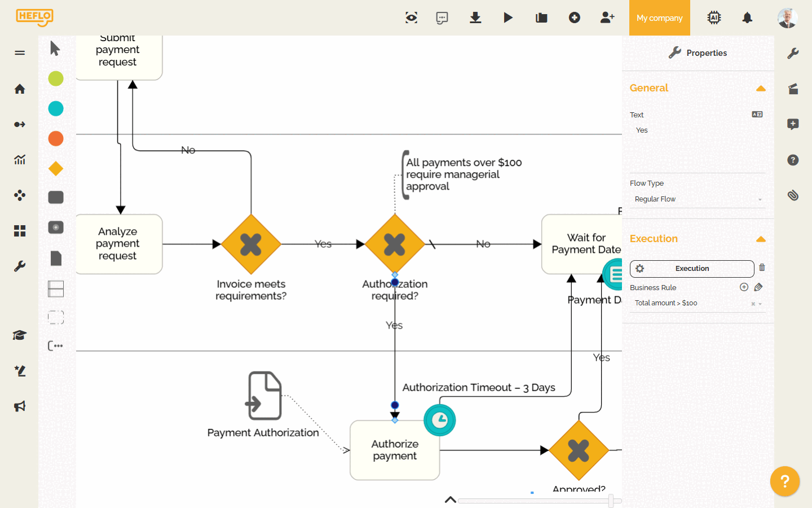Collapse the Execution section
The width and height of the screenshot is (812, 508).
click(x=761, y=239)
